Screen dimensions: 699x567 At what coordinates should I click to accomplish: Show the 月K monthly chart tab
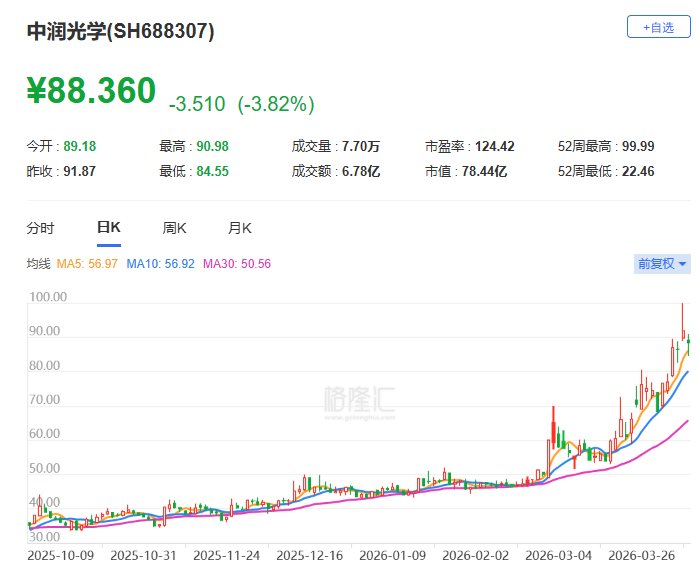pyautogui.click(x=240, y=228)
